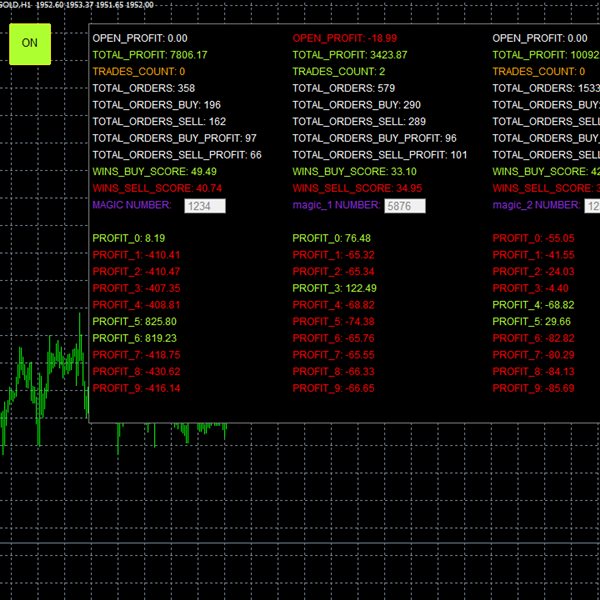
Task: Select the TOTAL_ORDERS_BUY: 290 line
Action: coord(357,105)
